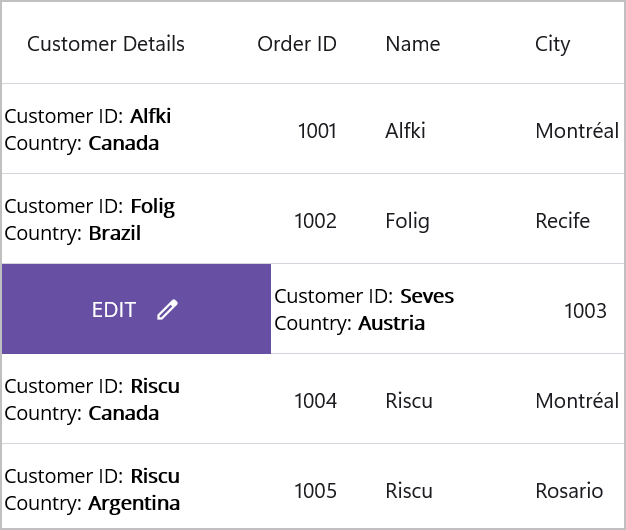Click the pencil edit icon
Viewport: 626px width, 530px height.
coord(167,310)
